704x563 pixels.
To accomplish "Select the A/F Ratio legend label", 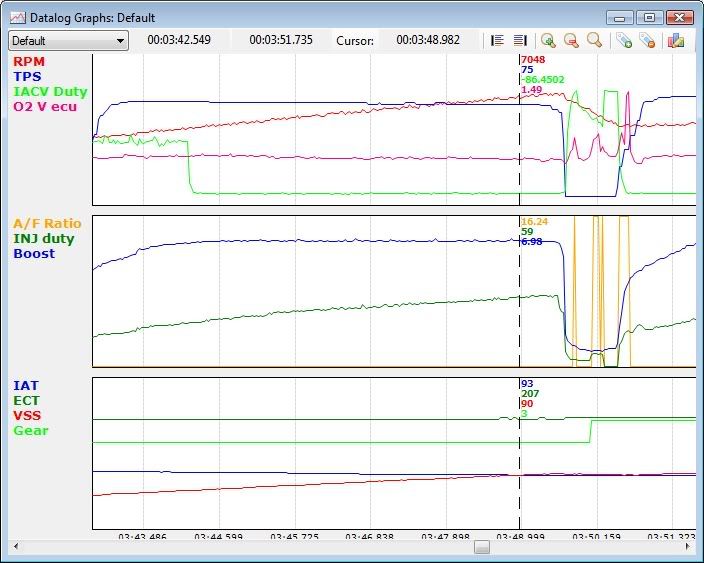I will coord(47,223).
